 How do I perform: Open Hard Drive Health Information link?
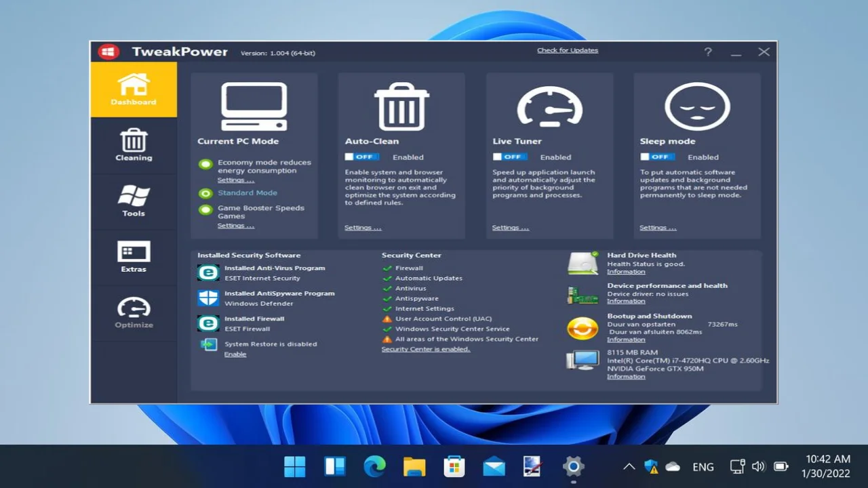626,272
